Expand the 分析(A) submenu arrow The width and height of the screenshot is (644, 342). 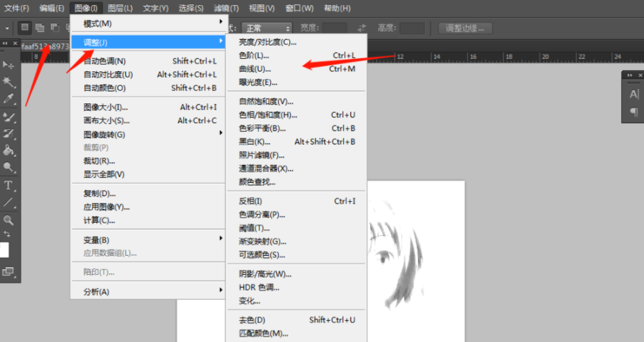[221, 290]
